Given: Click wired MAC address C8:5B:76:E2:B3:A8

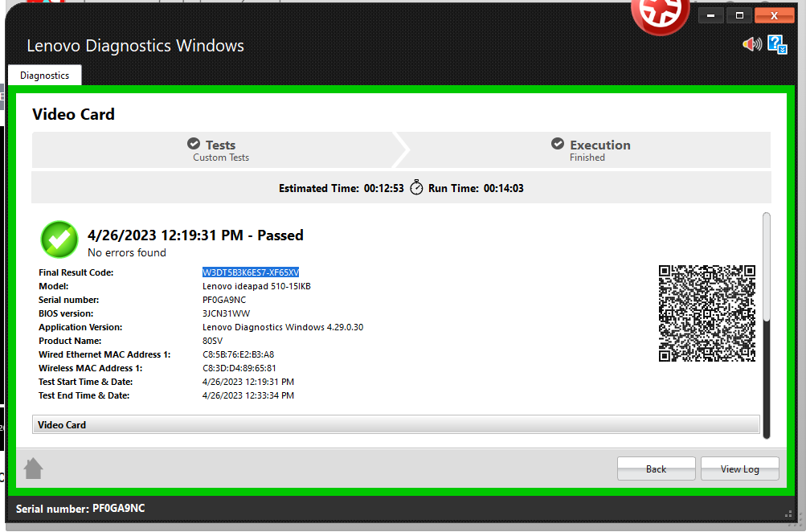Looking at the screenshot, I should tap(238, 354).
